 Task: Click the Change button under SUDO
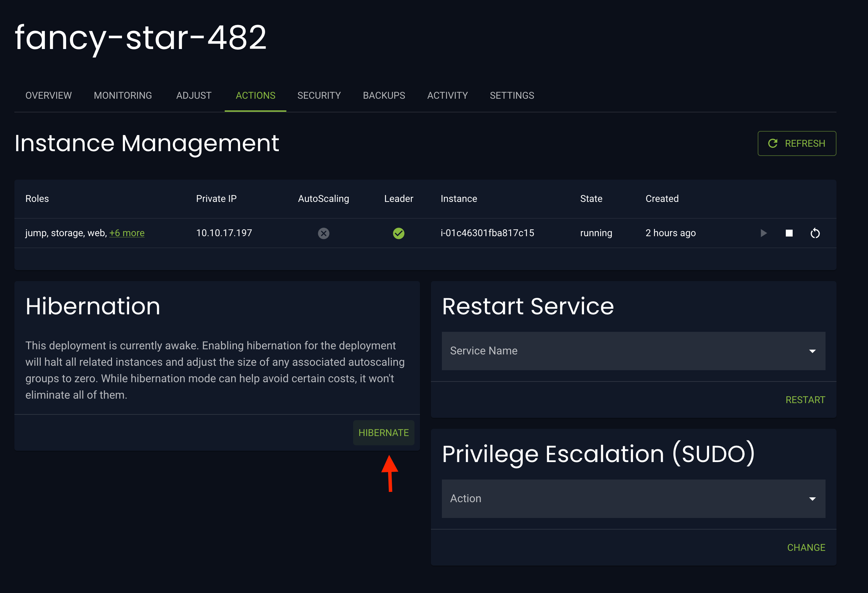[806, 547]
